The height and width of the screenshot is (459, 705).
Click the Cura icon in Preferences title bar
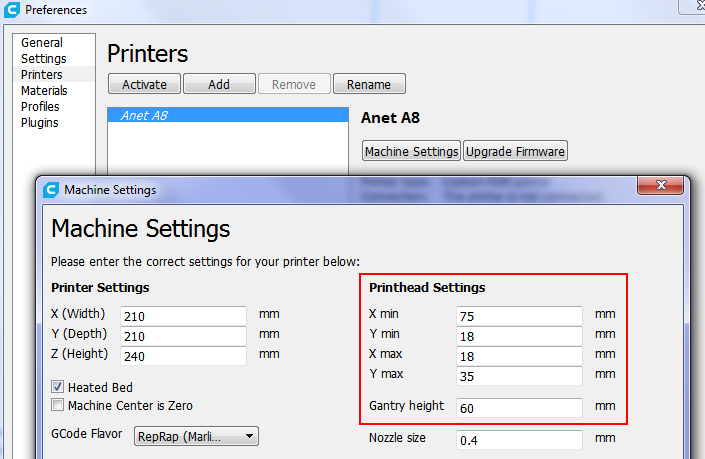12,9
